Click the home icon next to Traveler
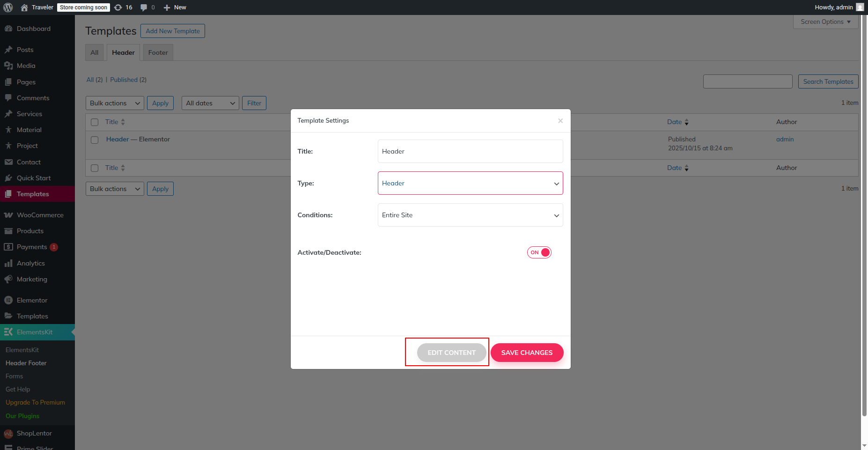The height and width of the screenshot is (450, 868). coord(24,7)
